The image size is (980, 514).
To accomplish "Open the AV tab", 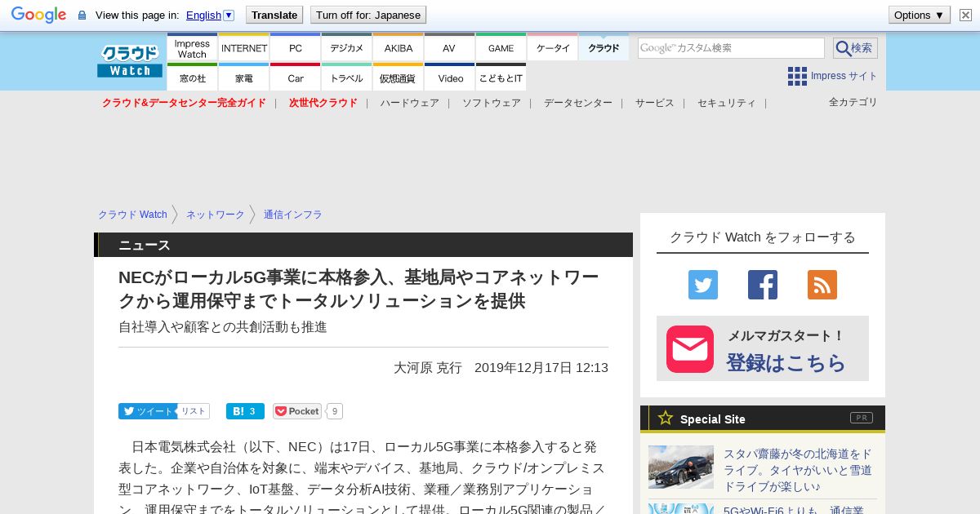I will [449, 47].
